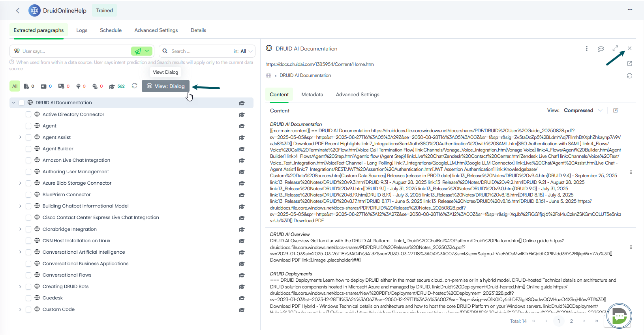The image size is (644, 335).
Task: Expand Building Chatbot Informational Model node
Action: pos(20,206)
